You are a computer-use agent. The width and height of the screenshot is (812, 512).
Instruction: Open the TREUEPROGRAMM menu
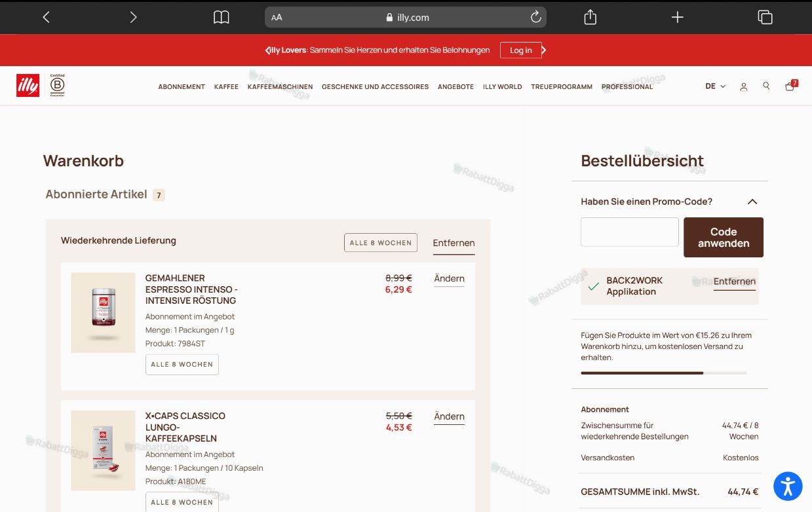[x=562, y=86]
